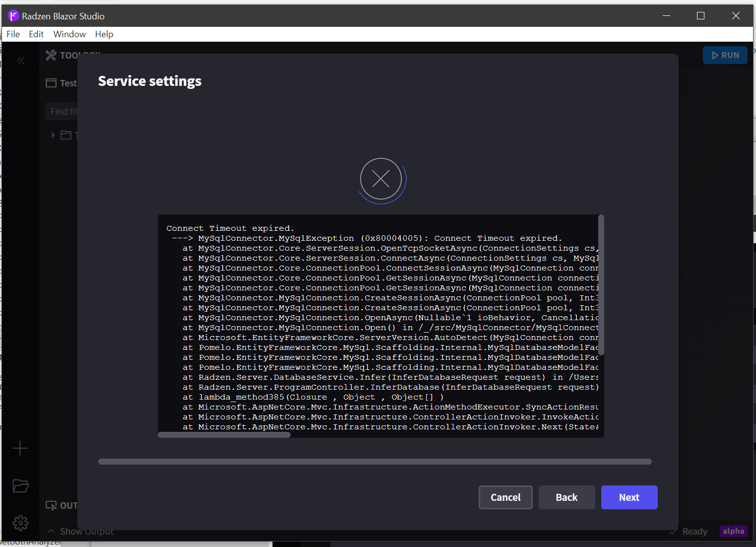Open the Help menu
The height and width of the screenshot is (547, 756).
coord(104,34)
